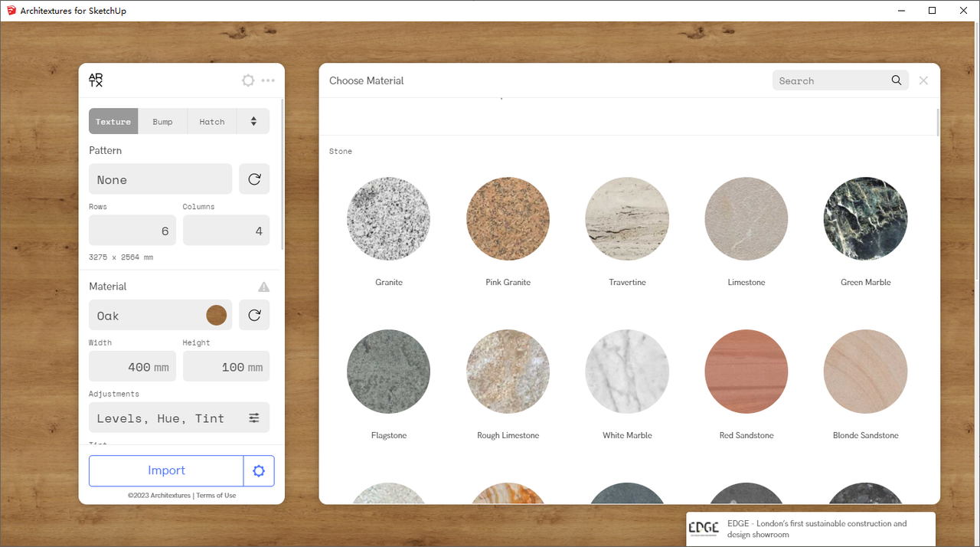Click the Columns value field

[x=226, y=231]
